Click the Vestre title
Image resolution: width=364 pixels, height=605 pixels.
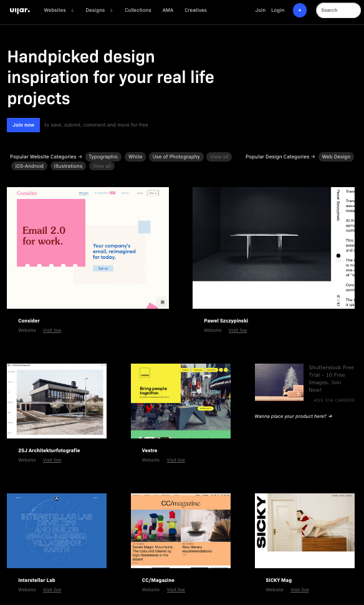[150, 450]
